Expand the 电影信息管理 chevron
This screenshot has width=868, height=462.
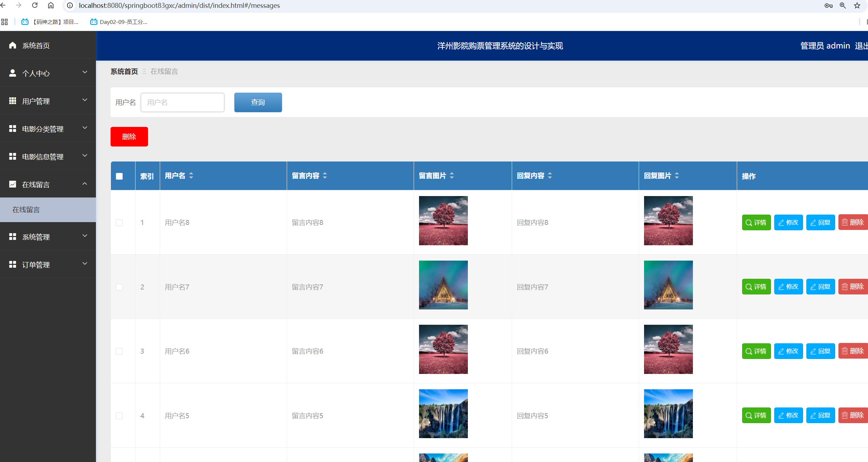[85, 156]
